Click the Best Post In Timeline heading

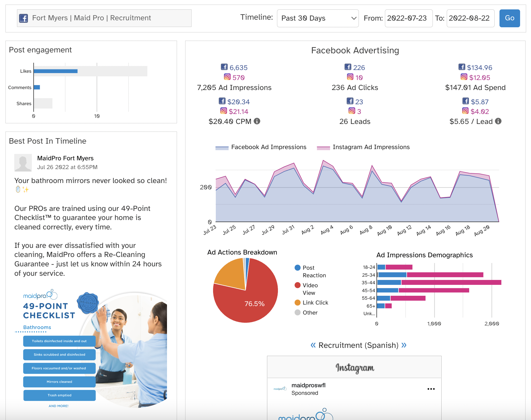coord(48,141)
